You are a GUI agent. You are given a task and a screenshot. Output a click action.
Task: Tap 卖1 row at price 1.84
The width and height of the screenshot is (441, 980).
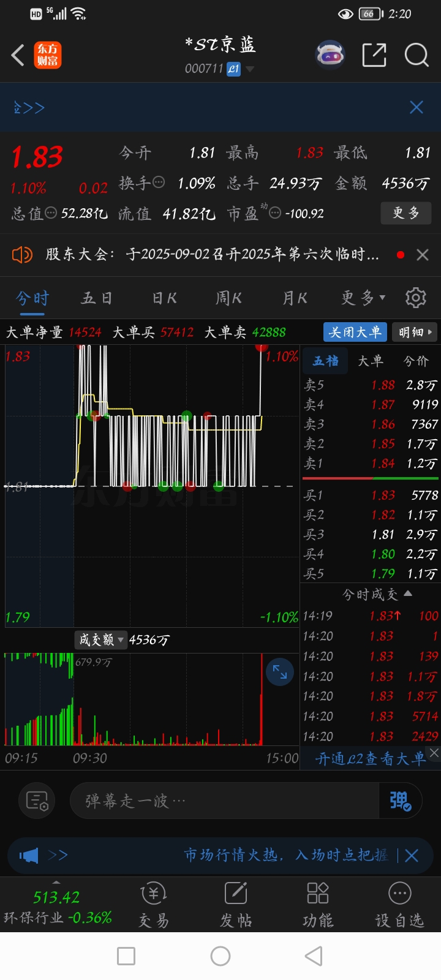(371, 464)
